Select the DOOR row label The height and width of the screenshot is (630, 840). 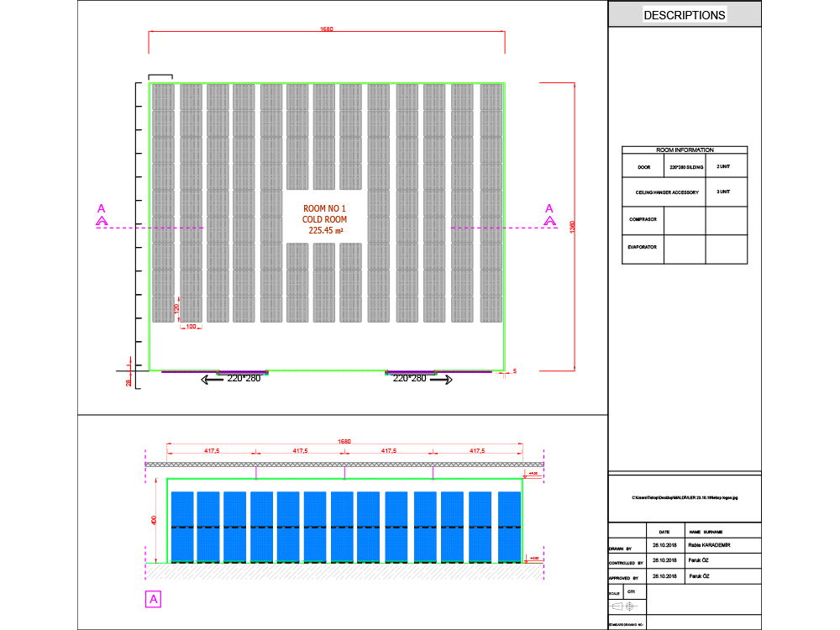coord(643,167)
